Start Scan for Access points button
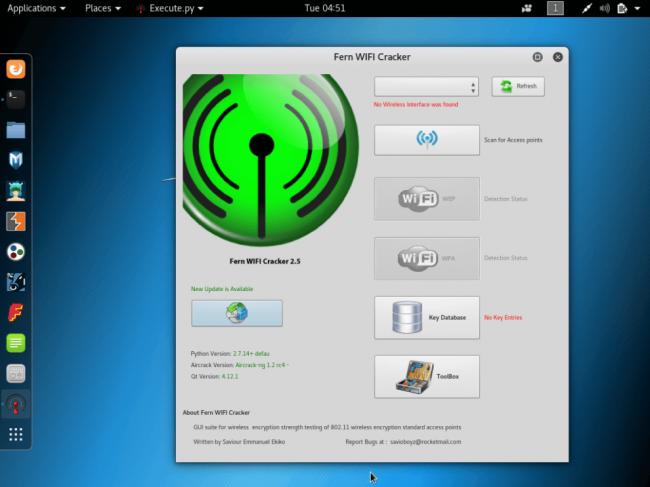 tap(427, 140)
